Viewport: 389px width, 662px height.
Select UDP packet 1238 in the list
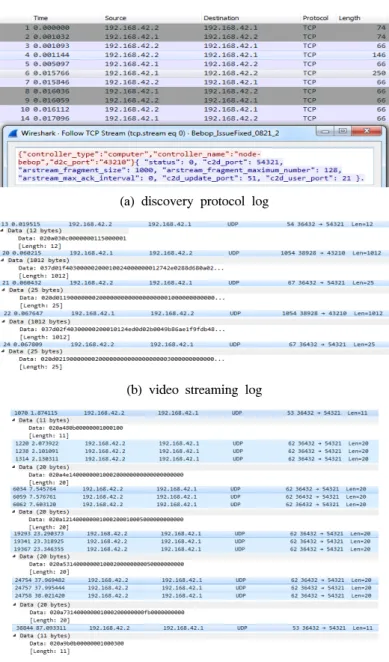click(195, 451)
